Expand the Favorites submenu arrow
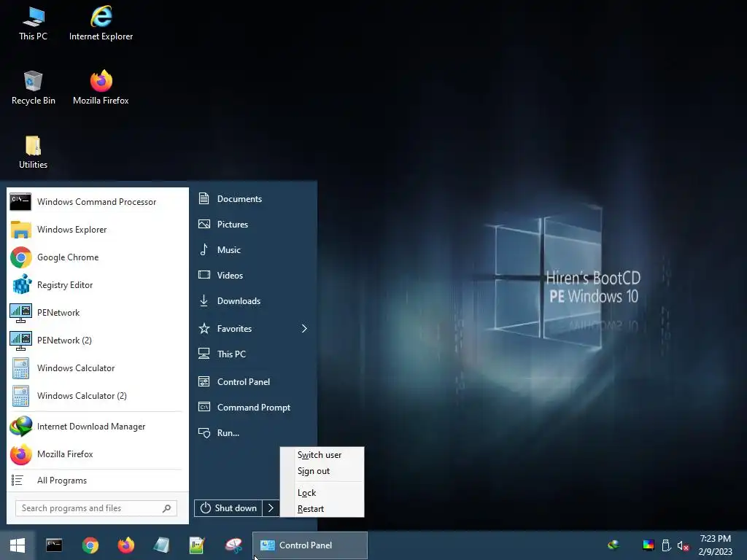The image size is (747, 560). (304, 329)
